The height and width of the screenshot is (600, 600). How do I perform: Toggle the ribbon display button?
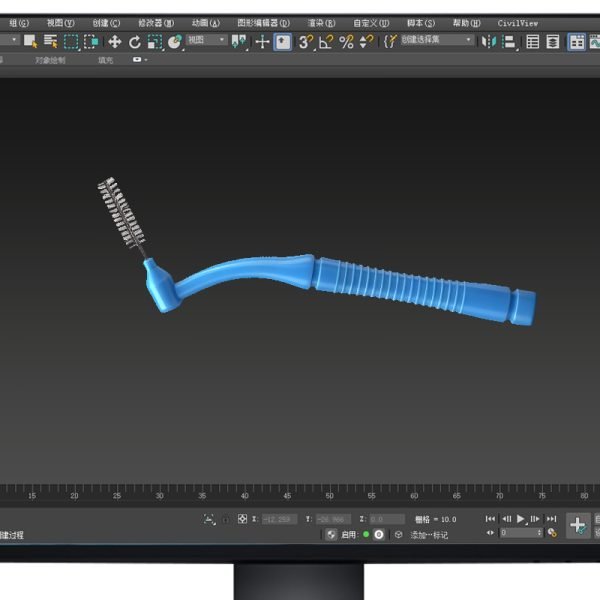coord(577,42)
